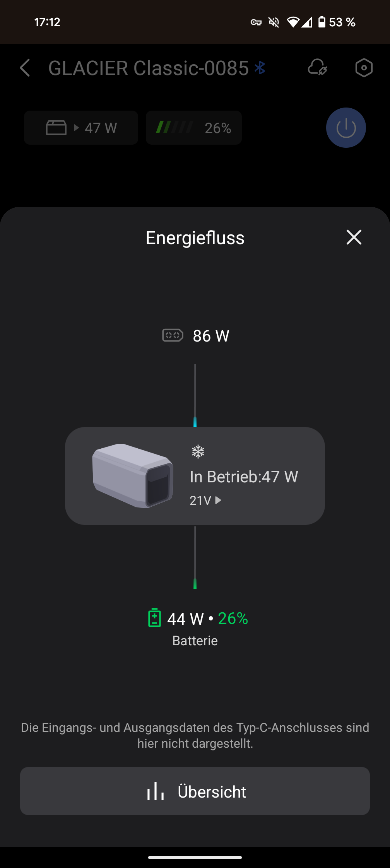Tap the snowflake cooling icon
390x868 pixels.
198,451
